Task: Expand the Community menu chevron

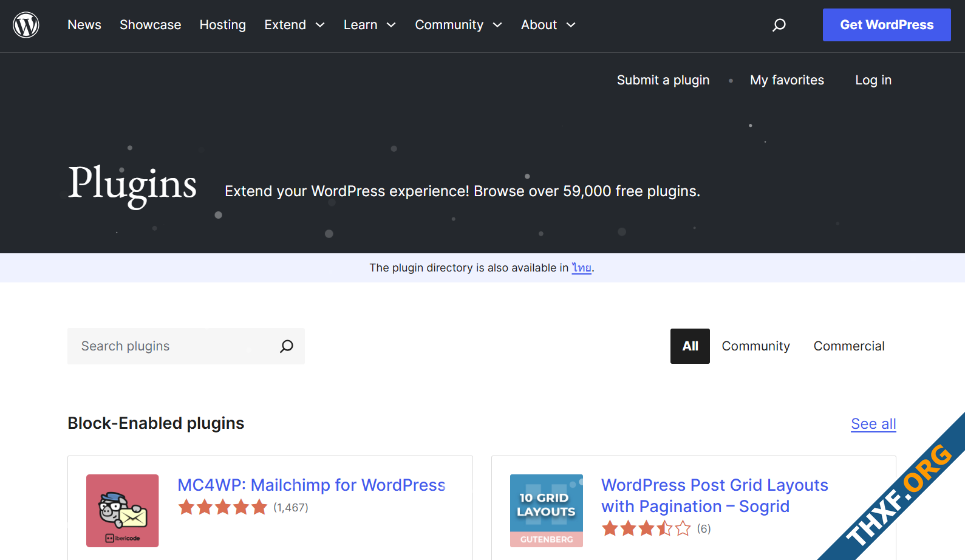Action: pos(497,25)
